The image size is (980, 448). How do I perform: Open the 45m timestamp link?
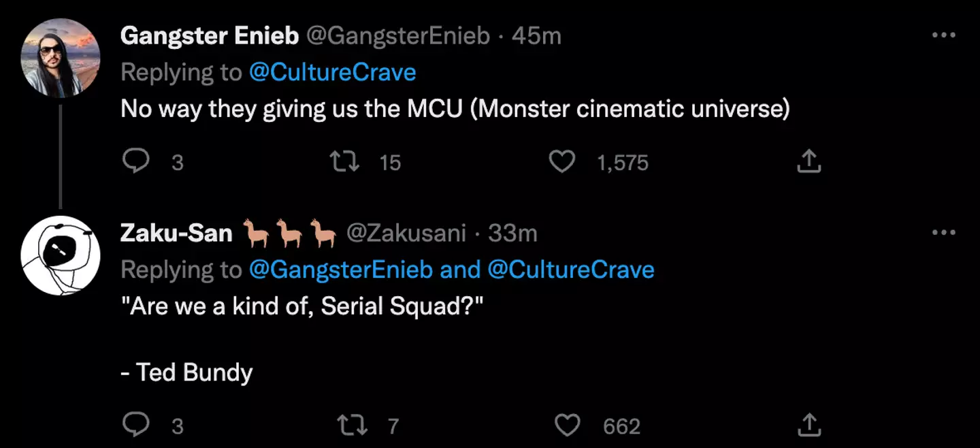(x=536, y=36)
